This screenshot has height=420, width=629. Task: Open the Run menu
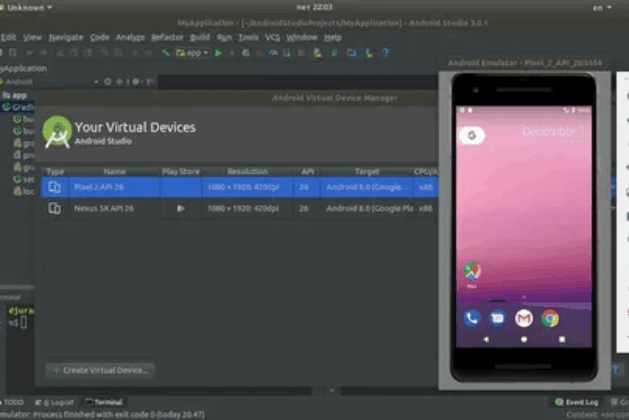click(224, 37)
